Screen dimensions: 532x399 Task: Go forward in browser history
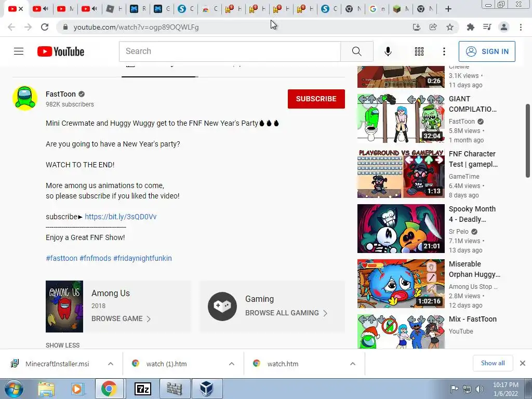coord(28,27)
